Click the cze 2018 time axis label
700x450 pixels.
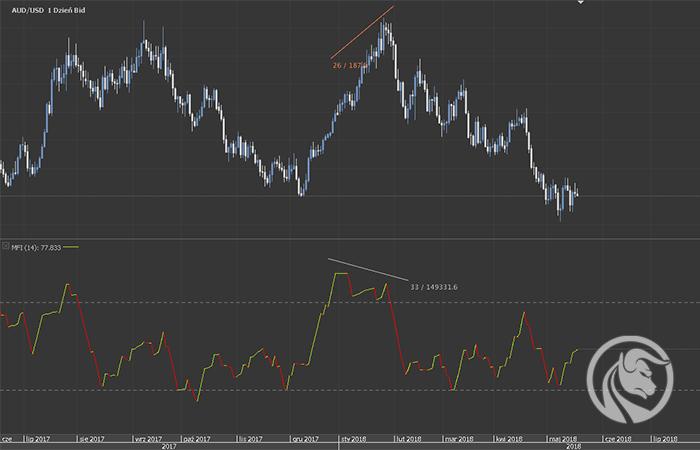618,439
